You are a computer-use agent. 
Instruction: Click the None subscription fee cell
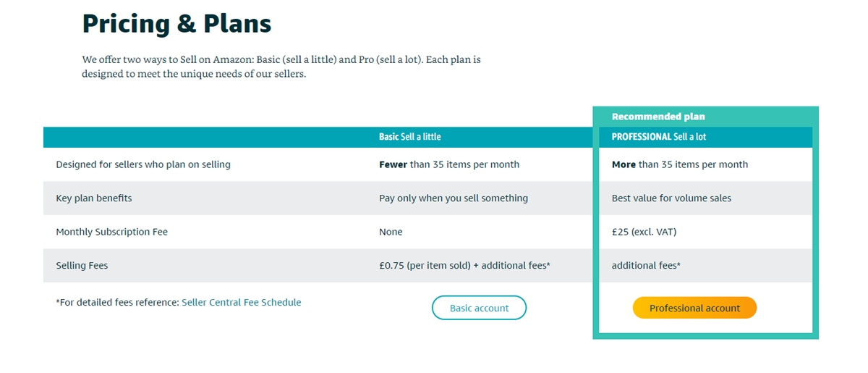[391, 232]
